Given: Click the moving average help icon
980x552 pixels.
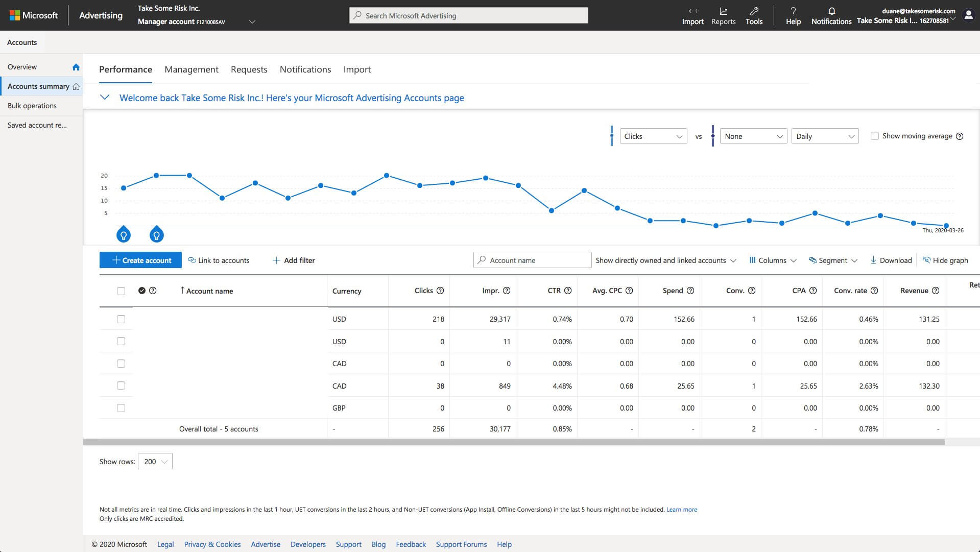Looking at the screenshot, I should point(960,136).
